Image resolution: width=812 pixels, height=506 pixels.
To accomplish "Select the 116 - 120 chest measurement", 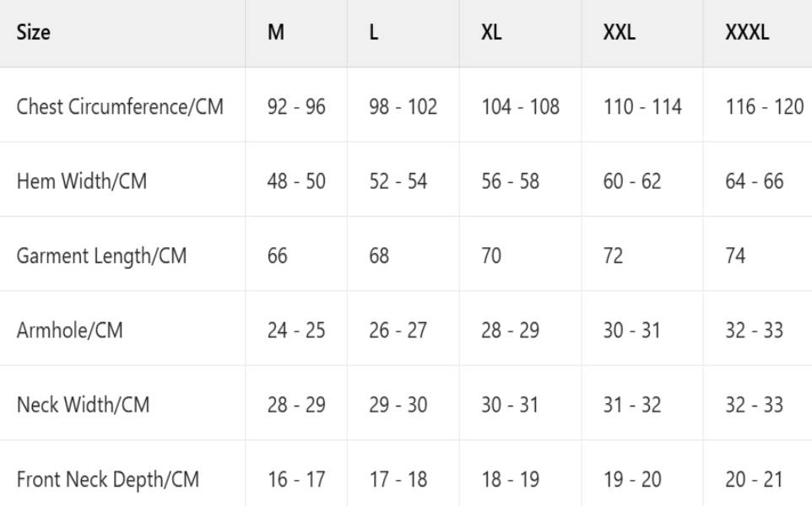I will click(x=764, y=108).
